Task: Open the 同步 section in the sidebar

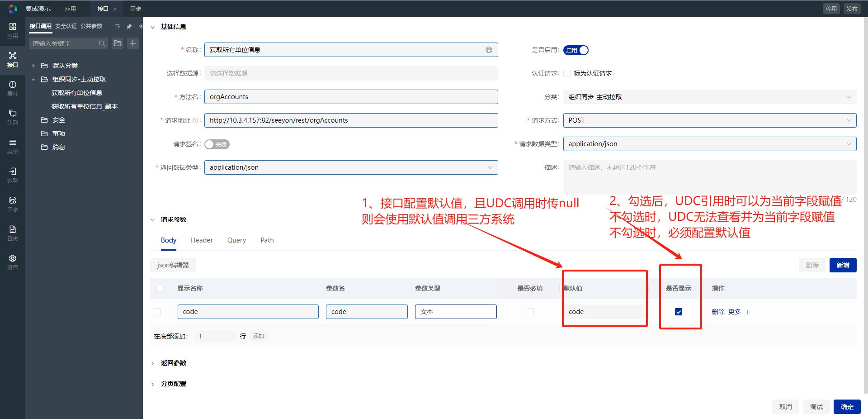Action: coord(13,204)
